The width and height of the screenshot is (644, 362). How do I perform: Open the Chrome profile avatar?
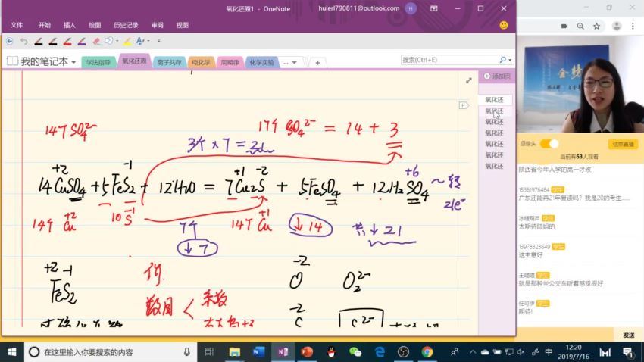(x=617, y=26)
